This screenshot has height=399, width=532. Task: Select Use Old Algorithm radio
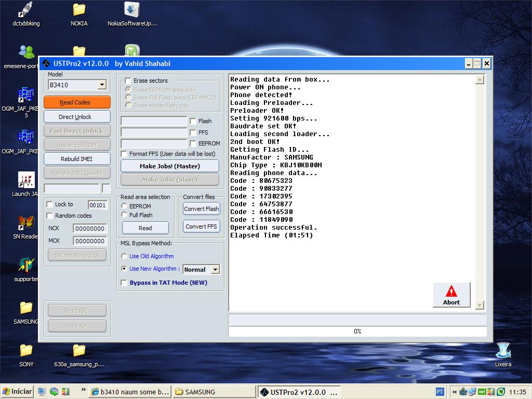124,256
